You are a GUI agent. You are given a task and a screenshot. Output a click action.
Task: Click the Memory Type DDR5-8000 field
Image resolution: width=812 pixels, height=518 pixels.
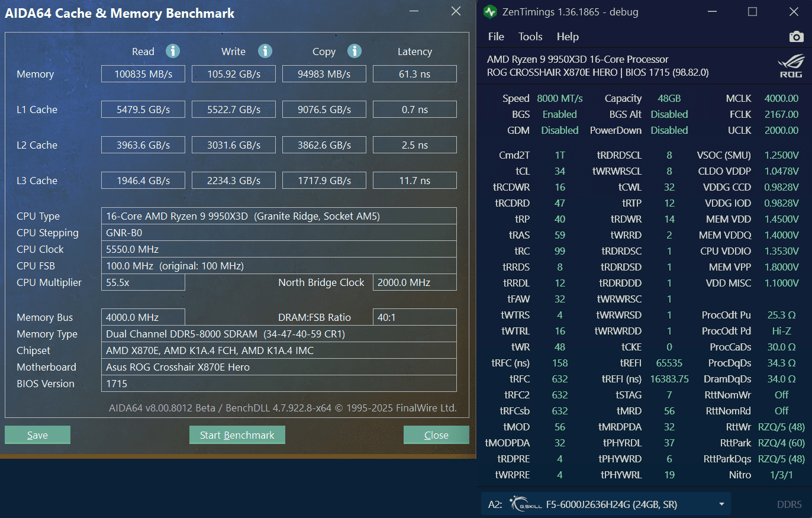279,334
